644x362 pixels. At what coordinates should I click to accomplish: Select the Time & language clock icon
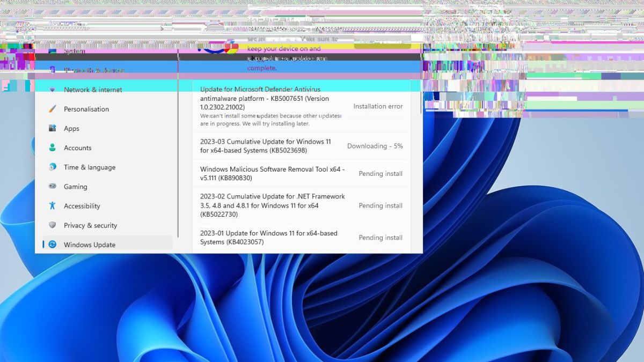point(52,167)
